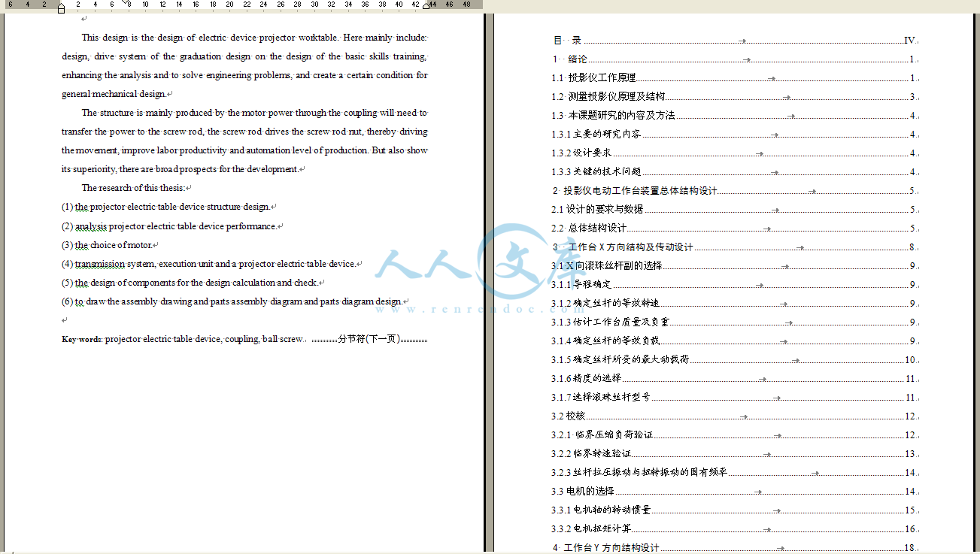Click list item (1) projector electric table structure design
Screen dimensions: 980x554
pyautogui.click(x=169, y=207)
